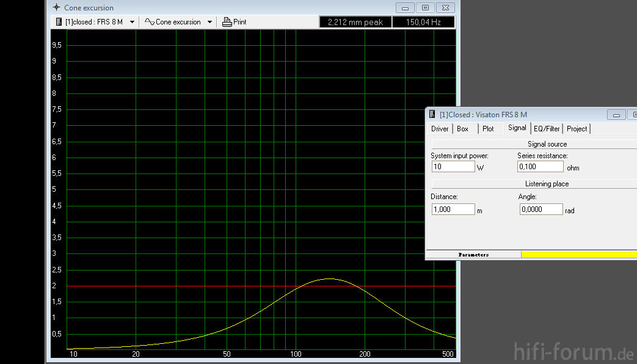Click the speaker icon in the project selector

[x=59, y=22]
